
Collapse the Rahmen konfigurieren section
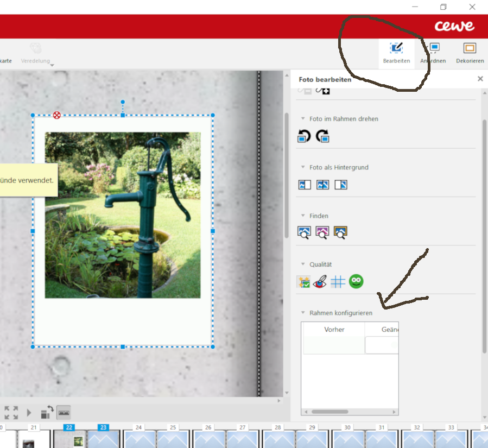(x=303, y=313)
